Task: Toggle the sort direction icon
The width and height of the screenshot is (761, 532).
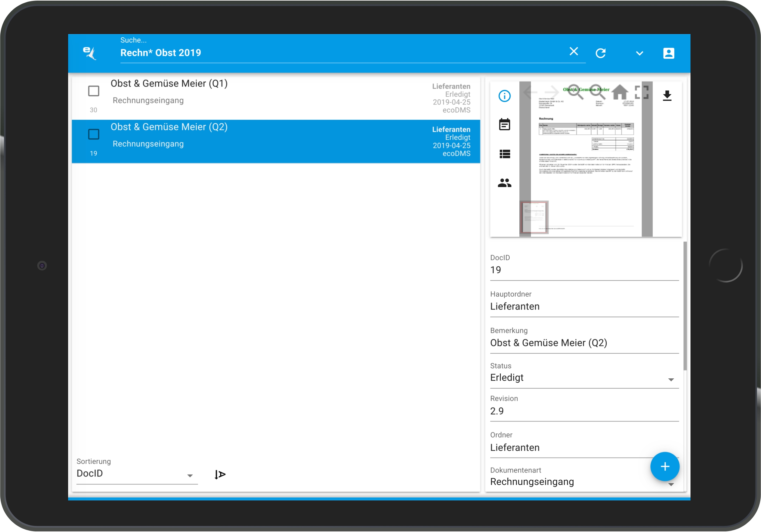Action: coord(220,474)
